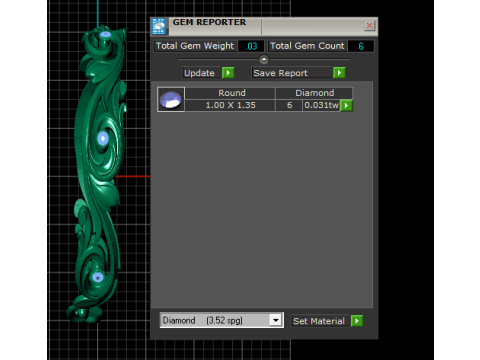Image resolution: width=480 pixels, height=360 pixels.
Task: Click the Update button
Action: [x=202, y=73]
